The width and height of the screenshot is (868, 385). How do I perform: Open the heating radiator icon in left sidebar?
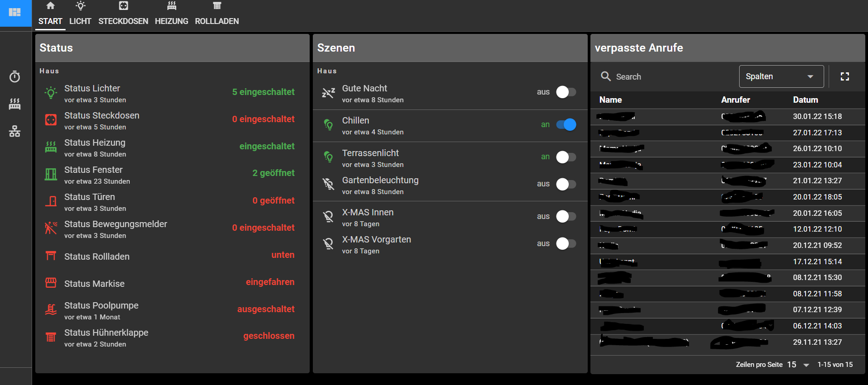tap(15, 104)
